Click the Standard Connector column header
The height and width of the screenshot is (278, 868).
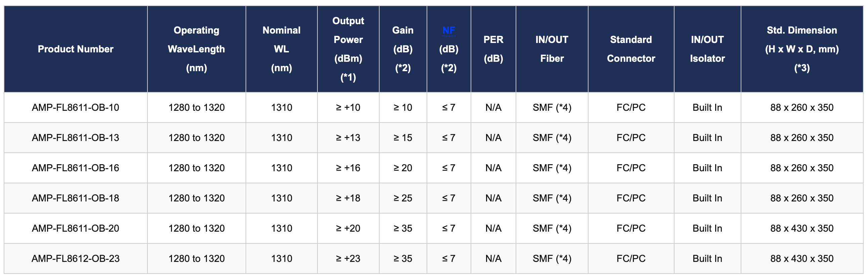(x=631, y=49)
